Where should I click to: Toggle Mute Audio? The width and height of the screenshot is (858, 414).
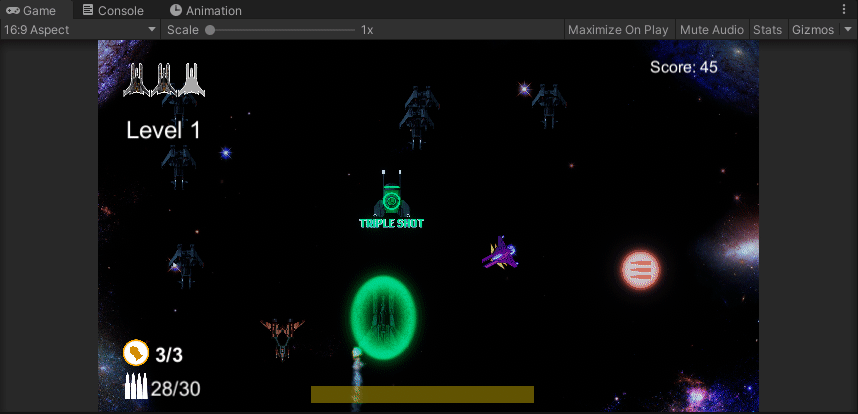[x=711, y=30]
